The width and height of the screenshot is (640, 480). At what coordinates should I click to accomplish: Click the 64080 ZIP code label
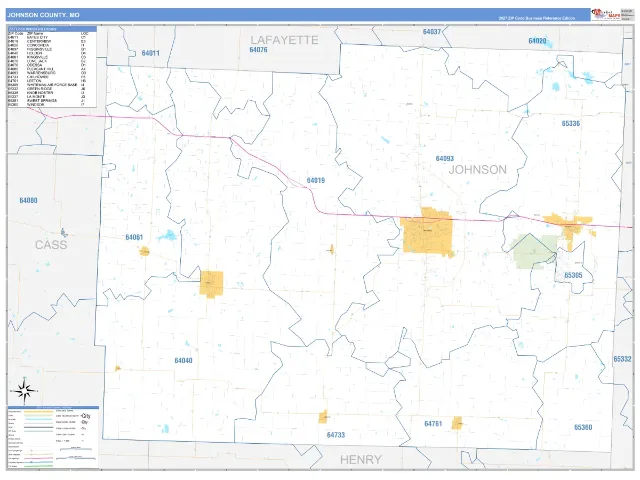(x=29, y=200)
